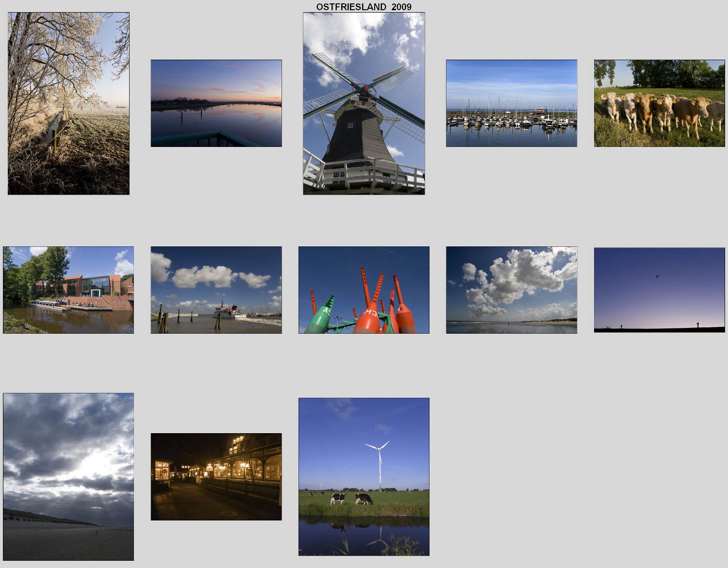The image size is (728, 568).
Task: Open the frosty tree and field photo
Action: coord(68,103)
